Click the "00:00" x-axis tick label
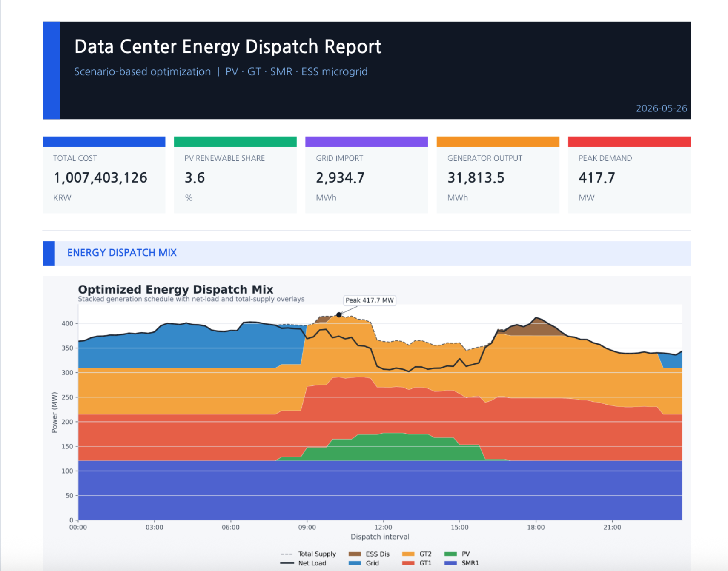 (78, 528)
